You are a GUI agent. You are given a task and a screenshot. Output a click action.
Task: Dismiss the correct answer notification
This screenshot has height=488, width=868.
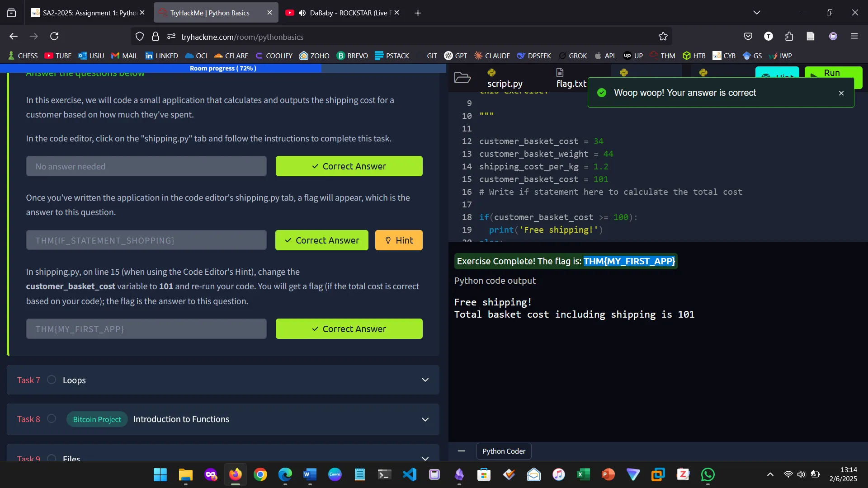tap(841, 93)
